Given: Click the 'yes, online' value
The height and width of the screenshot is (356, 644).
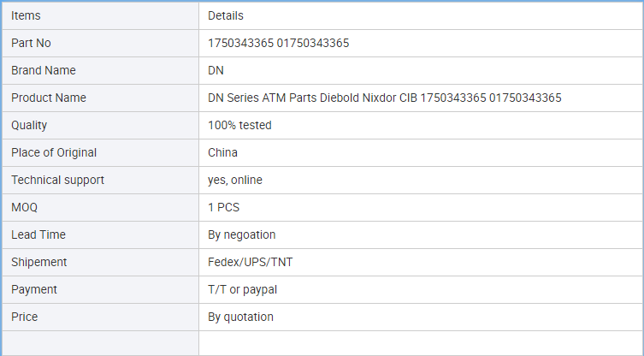Looking at the screenshot, I should pyautogui.click(x=235, y=180).
